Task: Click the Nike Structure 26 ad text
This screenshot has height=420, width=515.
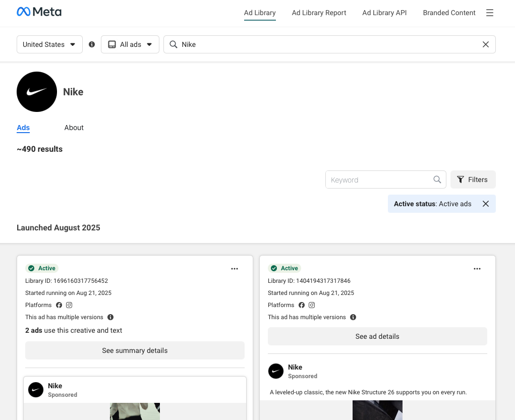Action: [368, 392]
